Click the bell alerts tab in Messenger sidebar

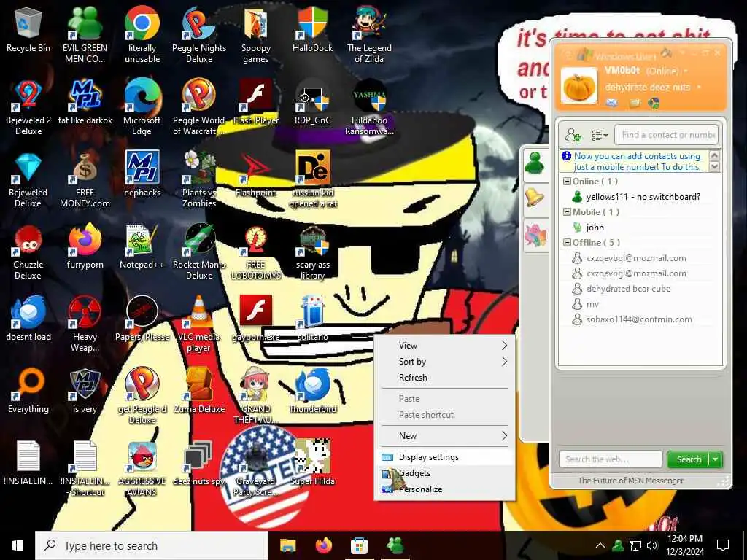tap(535, 198)
